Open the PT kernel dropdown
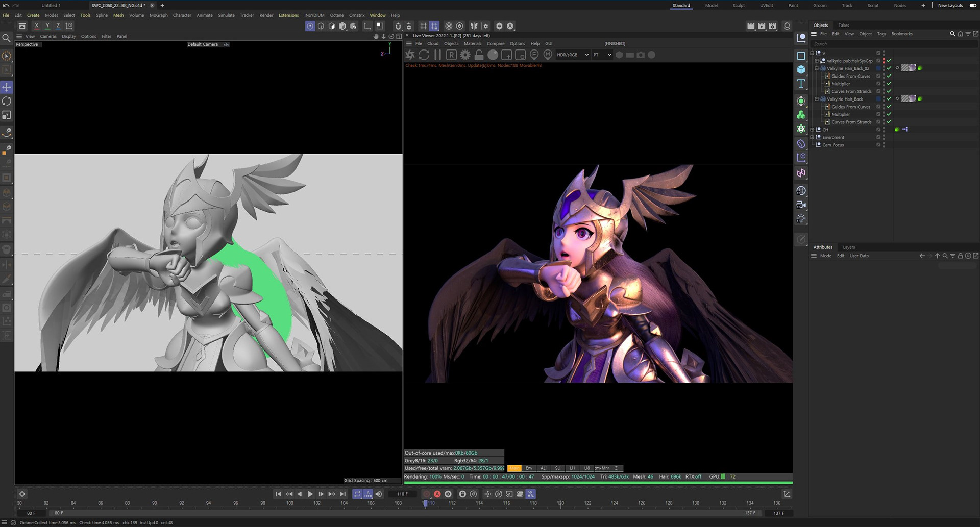The height and width of the screenshot is (527, 980). [602, 55]
